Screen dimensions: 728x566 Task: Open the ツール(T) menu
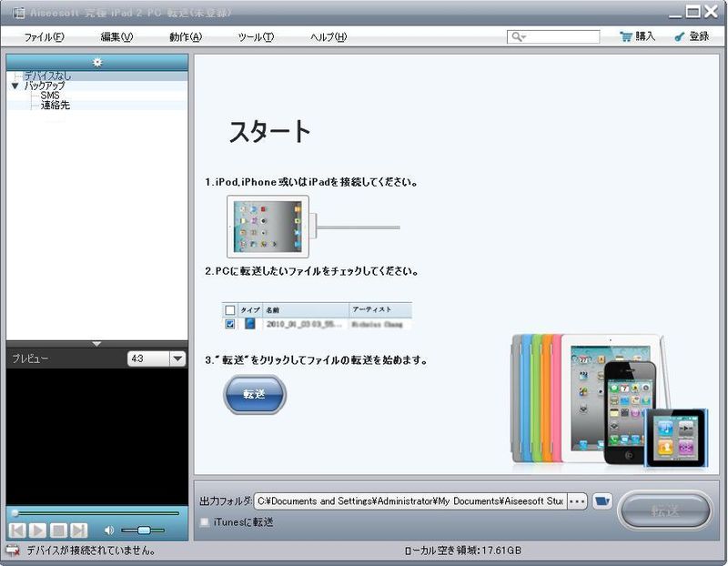click(x=256, y=36)
